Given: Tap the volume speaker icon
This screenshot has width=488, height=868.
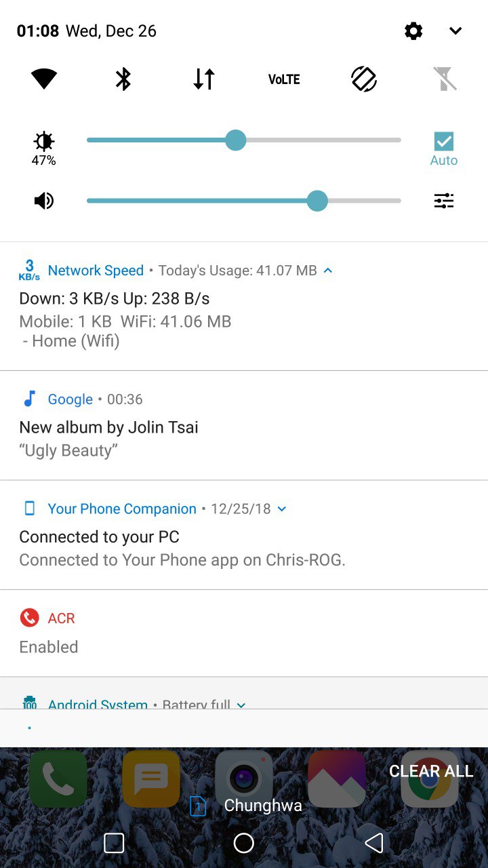Looking at the screenshot, I should tap(44, 201).
